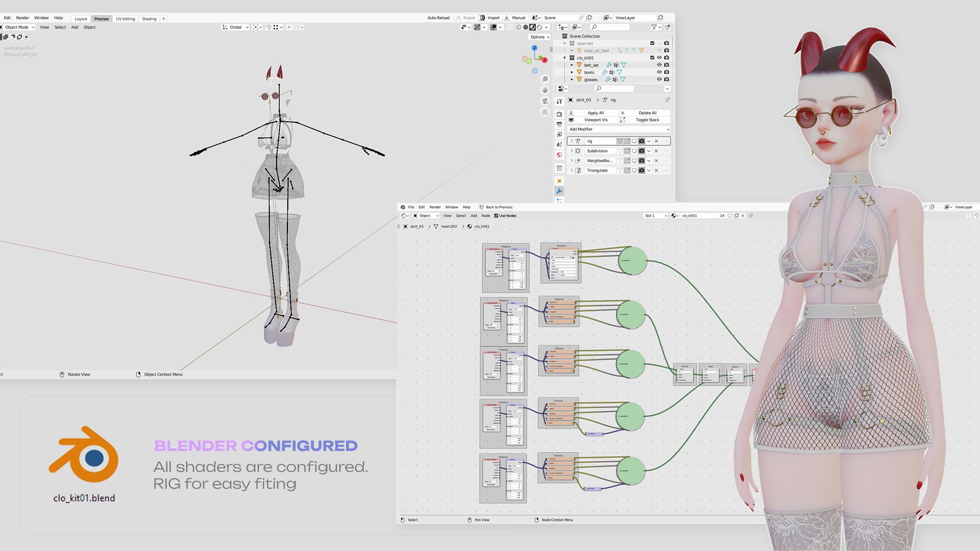Remove the Subdivision modifier with X
The width and height of the screenshot is (980, 551).
[x=656, y=151]
